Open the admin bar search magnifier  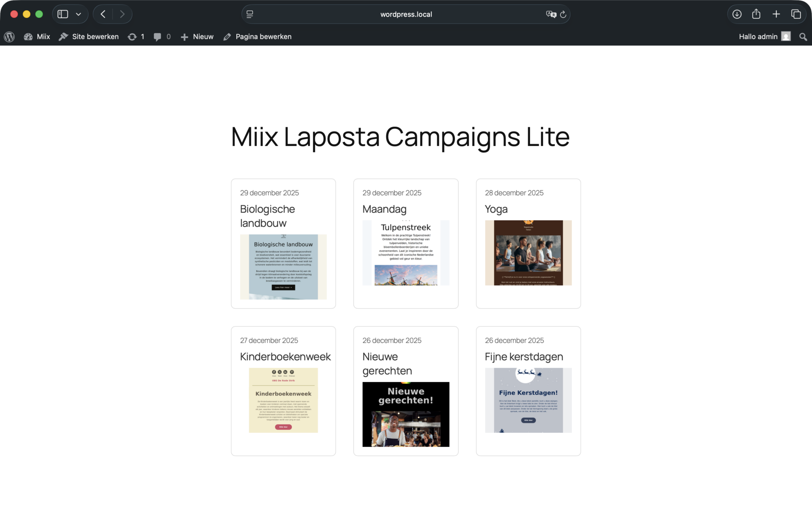coord(802,36)
